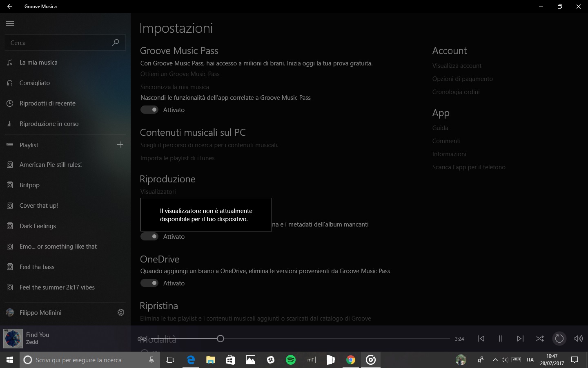This screenshot has height=368, width=588.
Task: Skip to previous track
Action: pos(481,339)
